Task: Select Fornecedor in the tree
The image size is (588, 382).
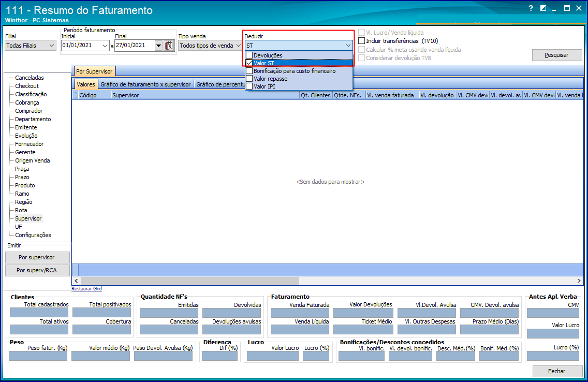Action: click(30, 144)
